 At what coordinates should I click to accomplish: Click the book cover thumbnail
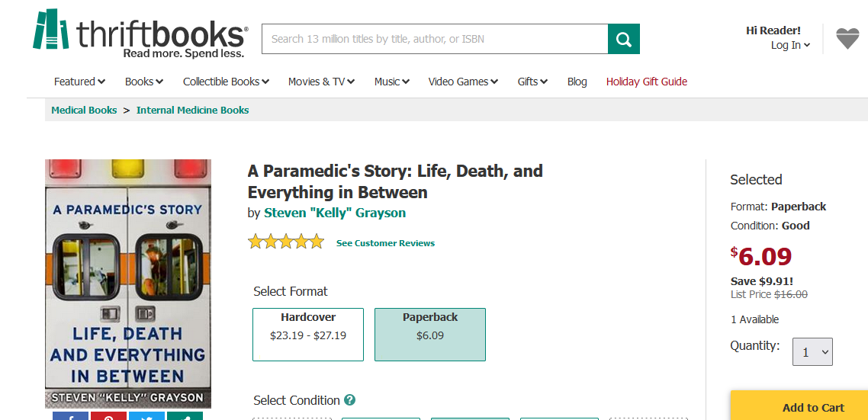tap(128, 284)
